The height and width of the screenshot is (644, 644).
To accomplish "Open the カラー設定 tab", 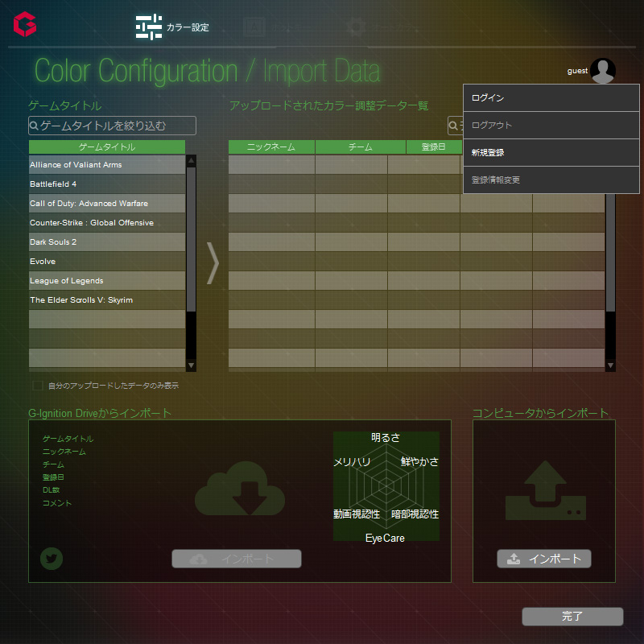I will 172,27.
